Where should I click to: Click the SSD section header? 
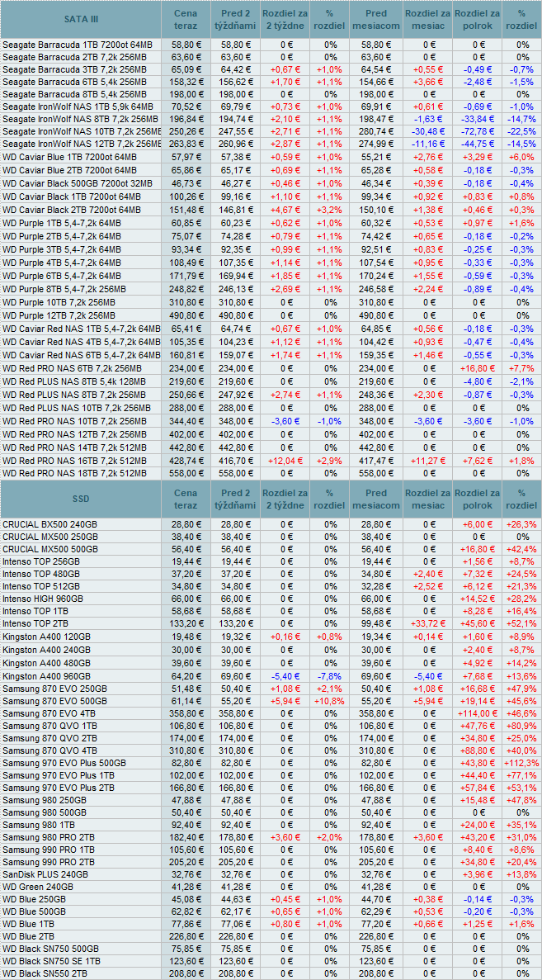(80, 499)
